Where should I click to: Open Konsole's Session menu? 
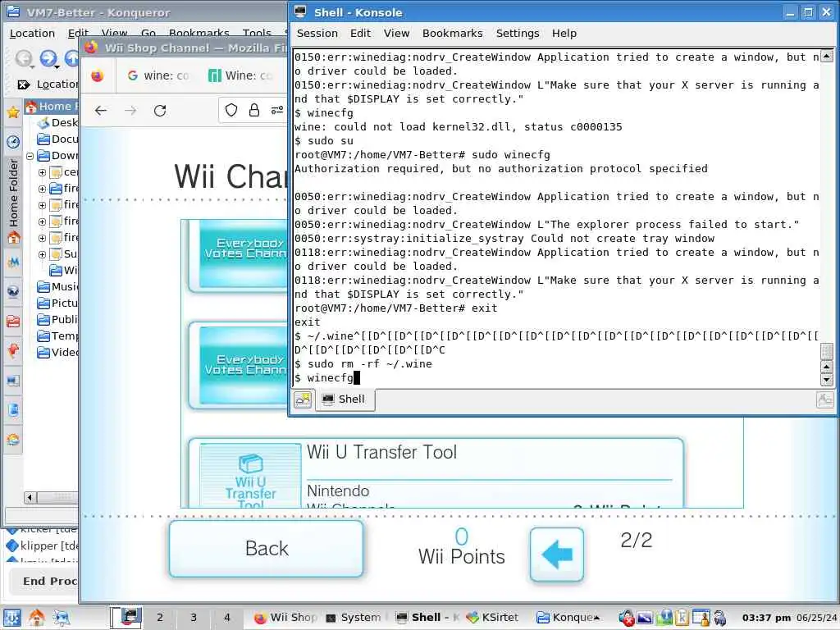[317, 33]
